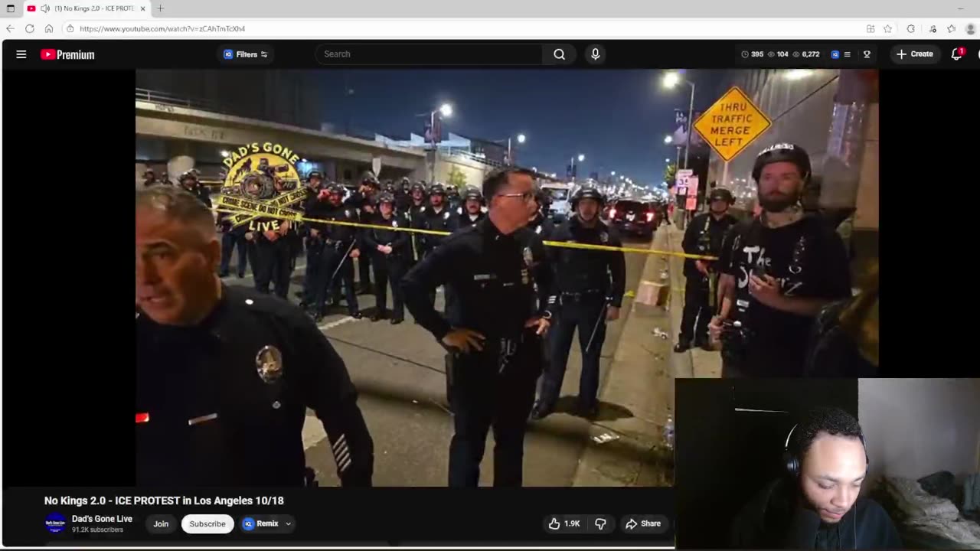Open the tab actions menu icon
The image size is (980, 551).
(10, 8)
